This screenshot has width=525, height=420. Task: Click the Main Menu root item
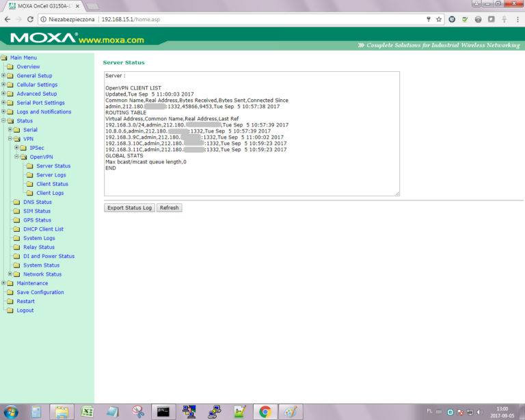tap(23, 57)
